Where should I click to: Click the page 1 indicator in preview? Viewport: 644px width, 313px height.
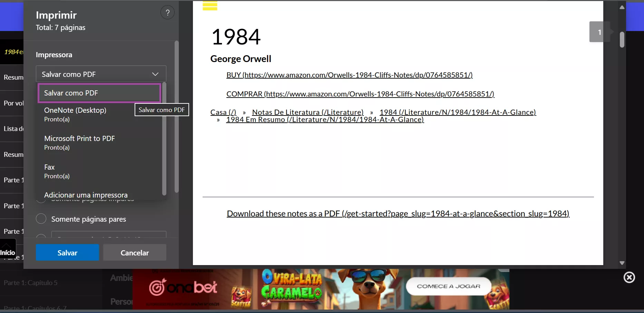click(x=600, y=32)
